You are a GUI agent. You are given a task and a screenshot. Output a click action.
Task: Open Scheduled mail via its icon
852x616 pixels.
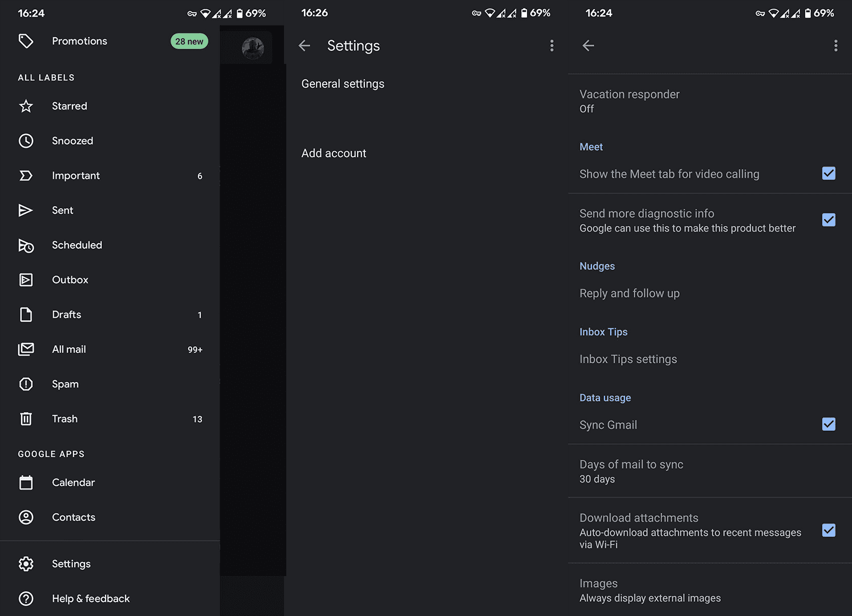point(26,245)
